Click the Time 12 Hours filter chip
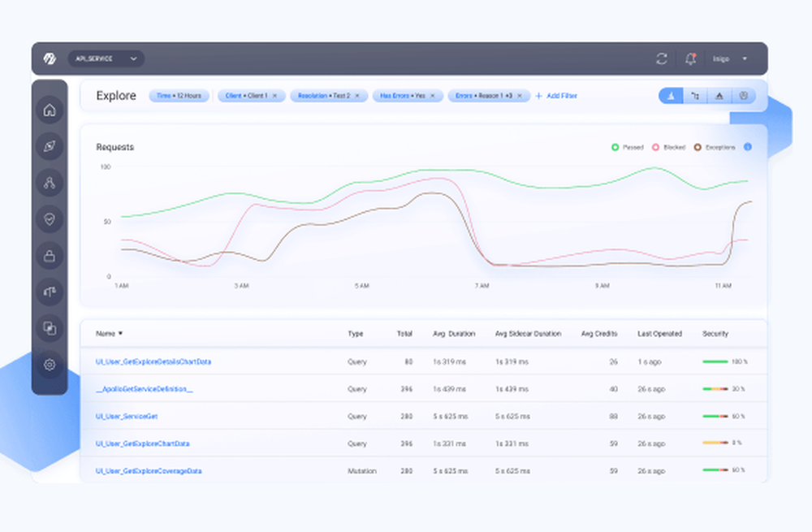The width and height of the screenshot is (812, 532). (179, 96)
